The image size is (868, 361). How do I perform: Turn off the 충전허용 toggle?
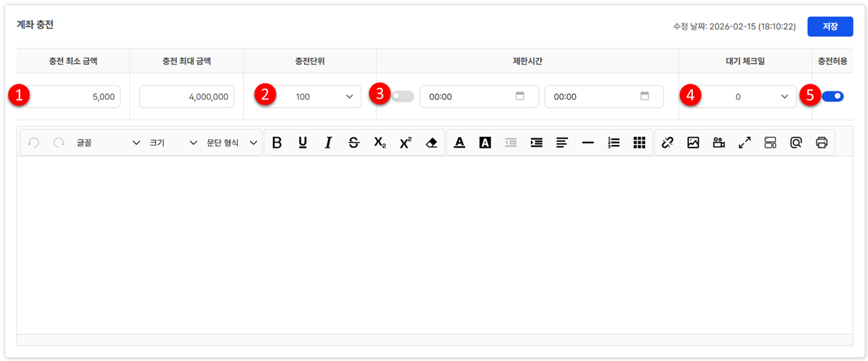(832, 96)
